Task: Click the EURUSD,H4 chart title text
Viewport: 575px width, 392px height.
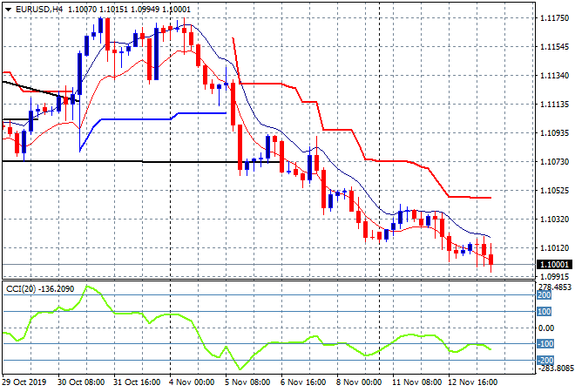Action: pyautogui.click(x=39, y=10)
